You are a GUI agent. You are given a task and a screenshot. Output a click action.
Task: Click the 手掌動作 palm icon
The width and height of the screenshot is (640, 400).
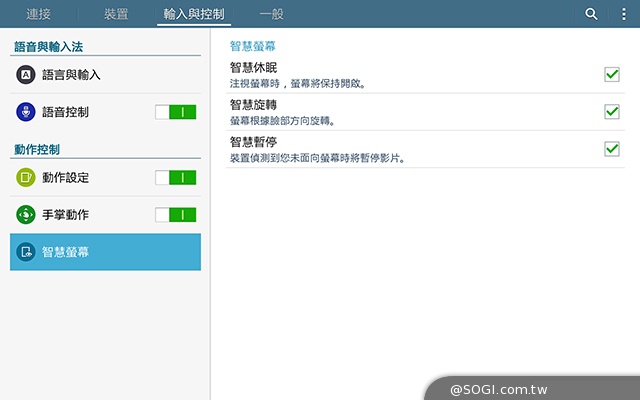pyautogui.click(x=26, y=215)
